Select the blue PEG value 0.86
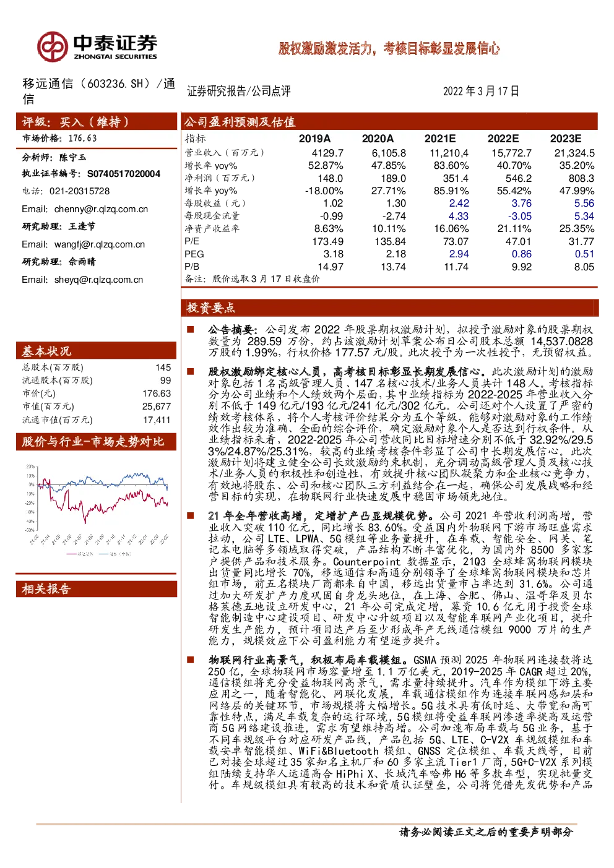Viewport: 614px width, 868px height. click(522, 254)
